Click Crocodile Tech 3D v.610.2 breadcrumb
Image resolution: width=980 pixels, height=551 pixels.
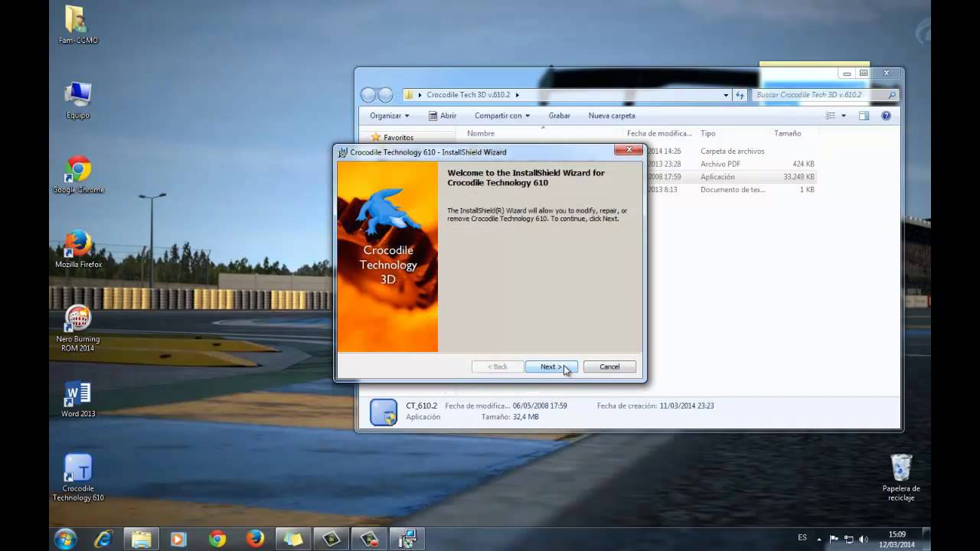468,95
